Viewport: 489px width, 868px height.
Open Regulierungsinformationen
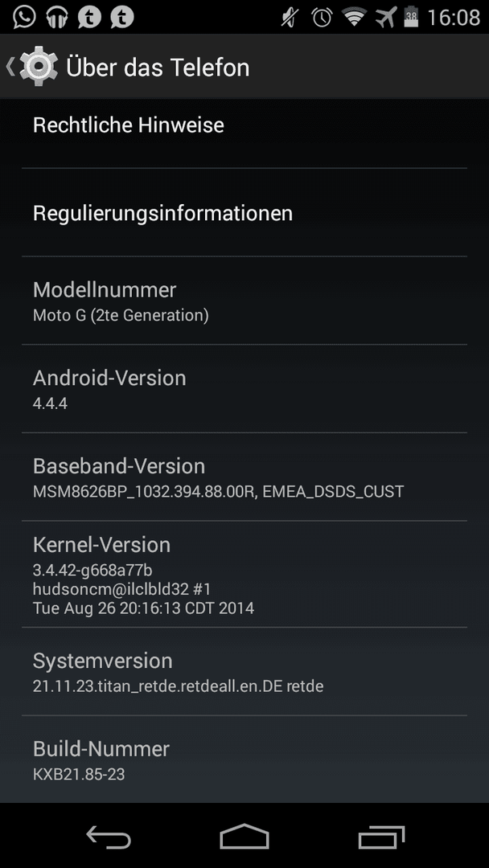point(244,212)
